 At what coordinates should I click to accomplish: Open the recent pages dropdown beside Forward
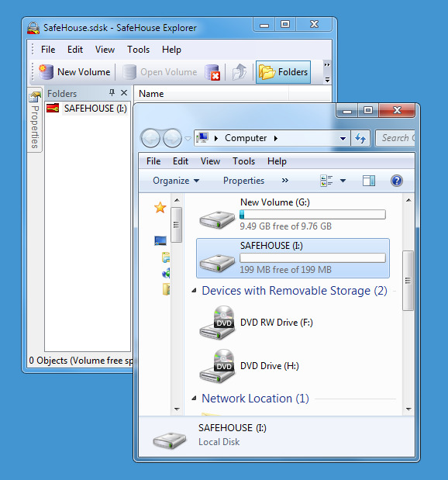coord(188,139)
